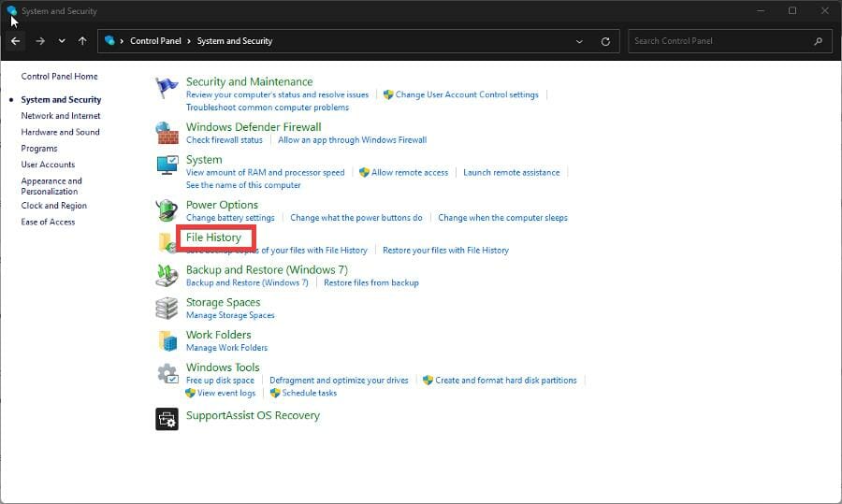
Task: Click the SupportAssist OS Recovery icon
Action: (x=167, y=418)
